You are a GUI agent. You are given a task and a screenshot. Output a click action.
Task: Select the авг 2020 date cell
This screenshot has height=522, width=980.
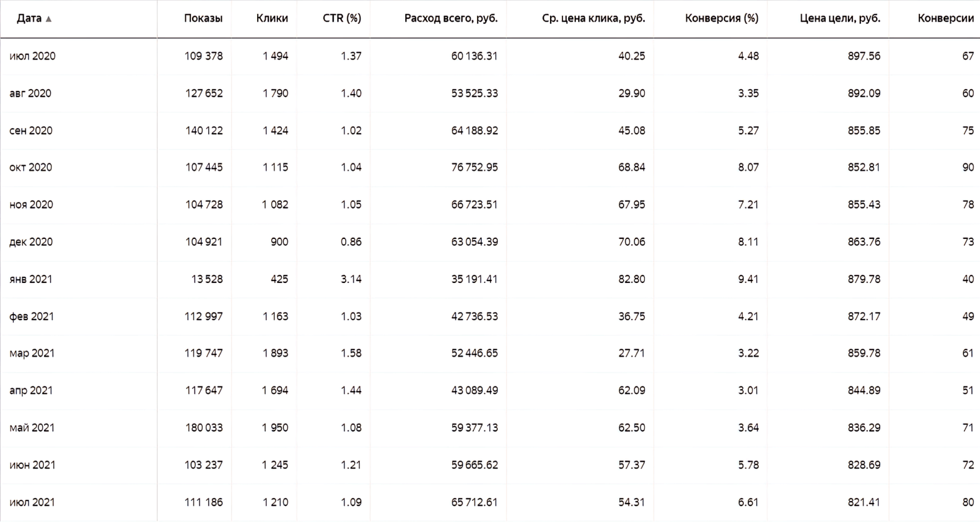(x=30, y=94)
